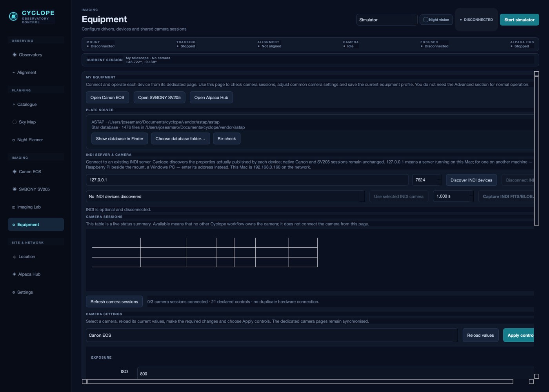Open the Night Planner page
The width and height of the screenshot is (549, 392).
(x=36, y=140)
